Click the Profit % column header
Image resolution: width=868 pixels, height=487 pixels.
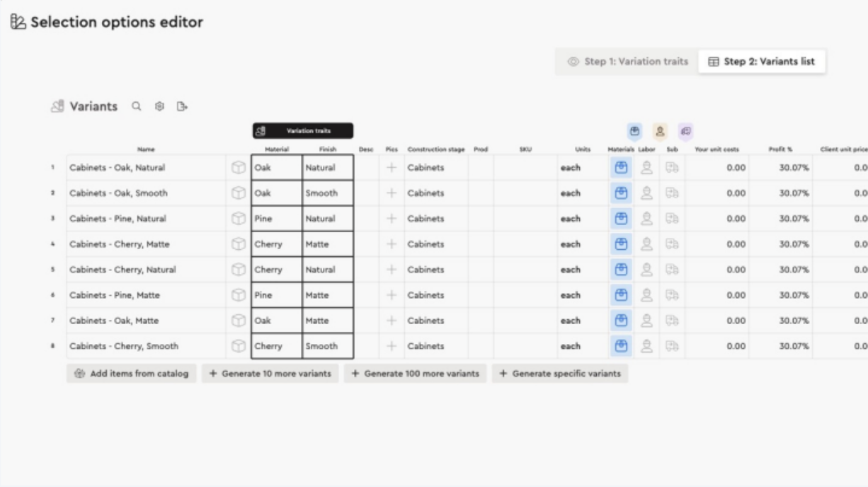780,149
